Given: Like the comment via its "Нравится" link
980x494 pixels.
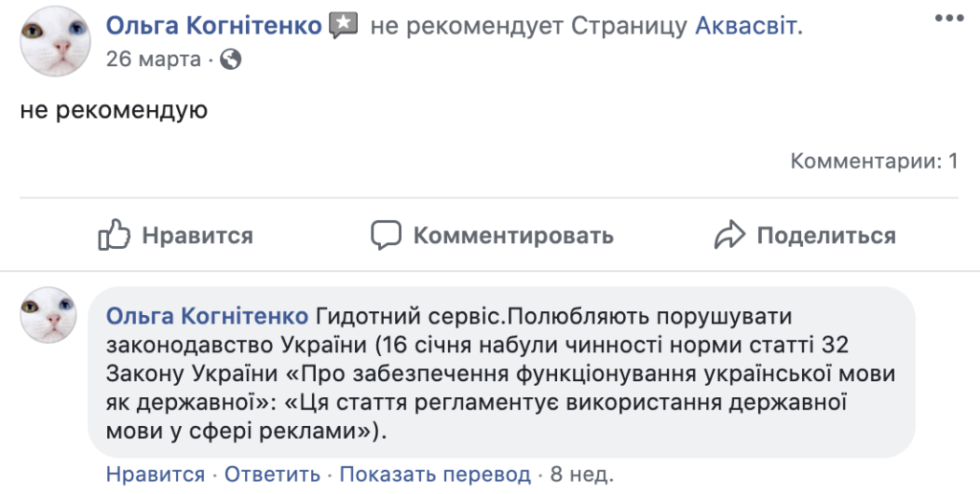Looking at the screenshot, I should click(155, 474).
